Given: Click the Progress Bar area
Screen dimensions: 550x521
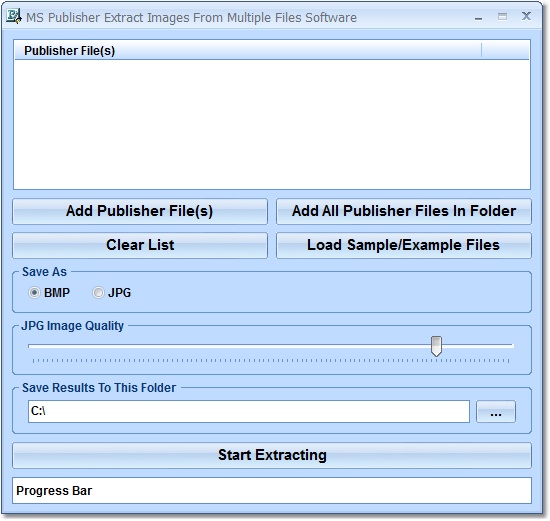Looking at the screenshot, I should (x=272, y=490).
